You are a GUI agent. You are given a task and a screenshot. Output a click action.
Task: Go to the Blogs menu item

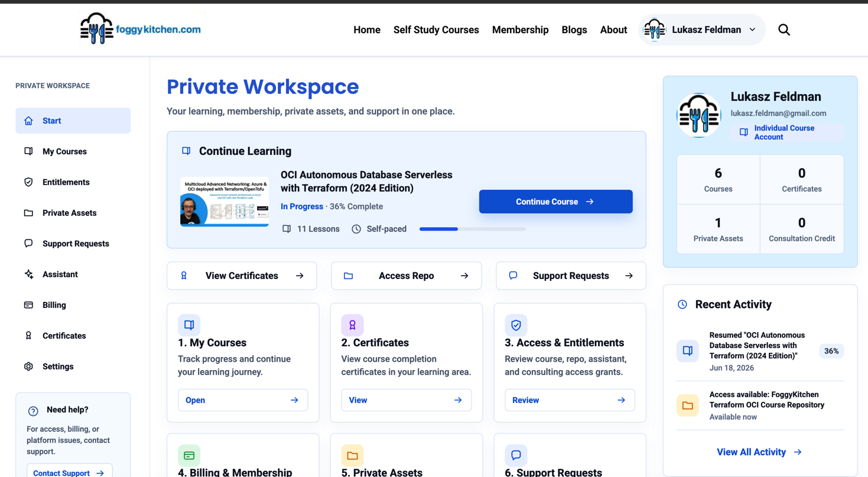pos(574,30)
